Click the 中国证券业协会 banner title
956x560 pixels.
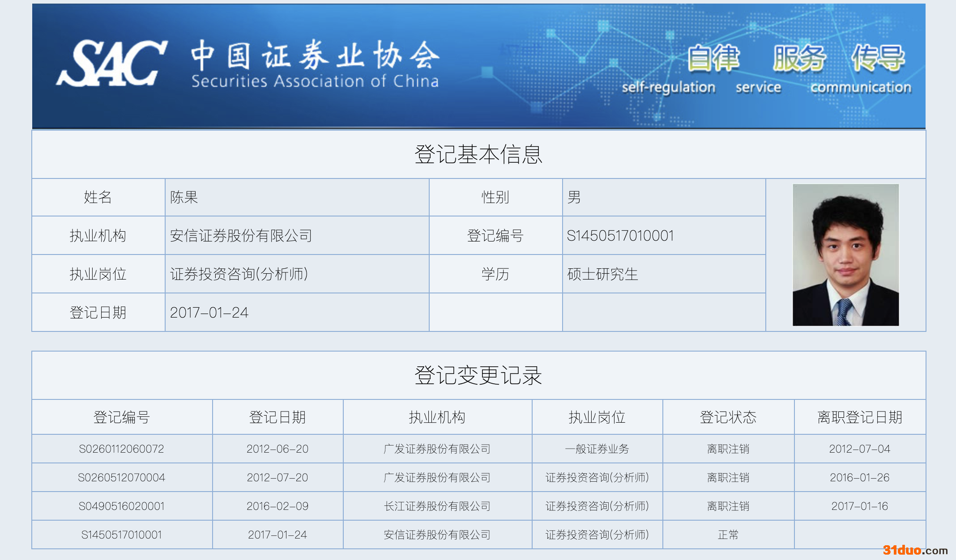tap(315, 56)
